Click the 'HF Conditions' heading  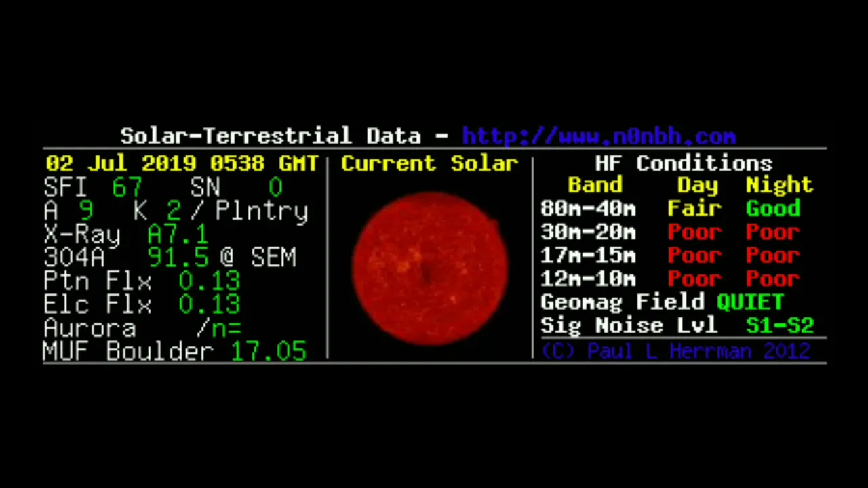pos(684,164)
